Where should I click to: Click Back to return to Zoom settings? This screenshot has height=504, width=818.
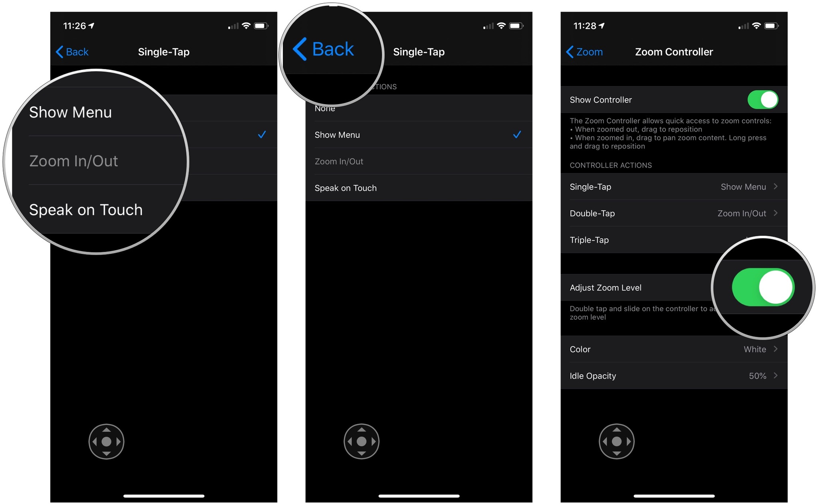click(326, 47)
